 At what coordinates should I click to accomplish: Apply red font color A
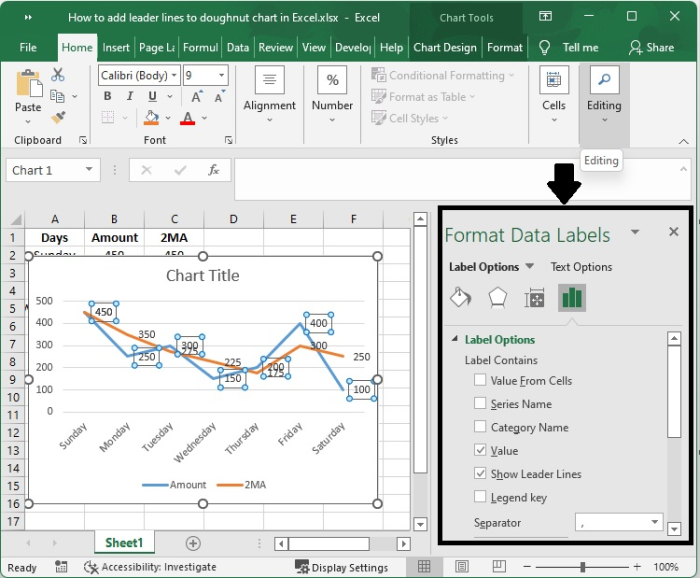[188, 118]
